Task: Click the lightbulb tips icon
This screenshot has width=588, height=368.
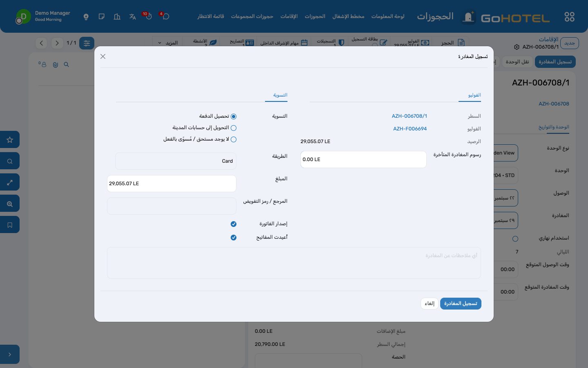Action: click(86, 17)
